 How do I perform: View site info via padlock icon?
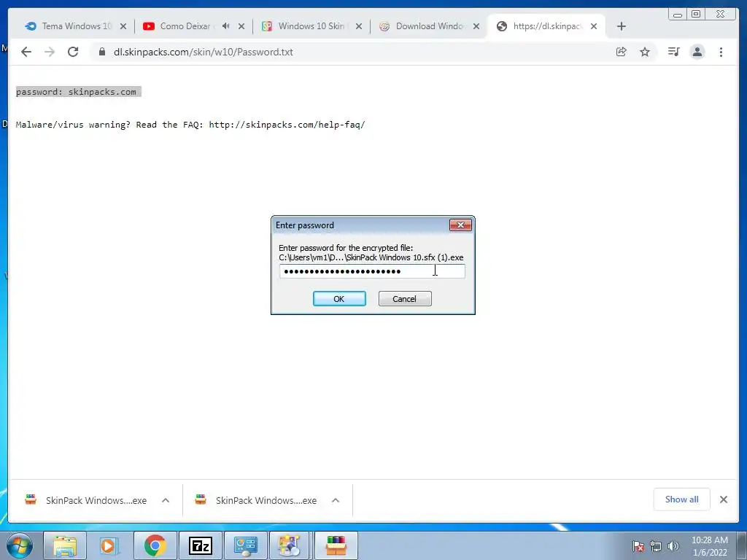pyautogui.click(x=102, y=52)
